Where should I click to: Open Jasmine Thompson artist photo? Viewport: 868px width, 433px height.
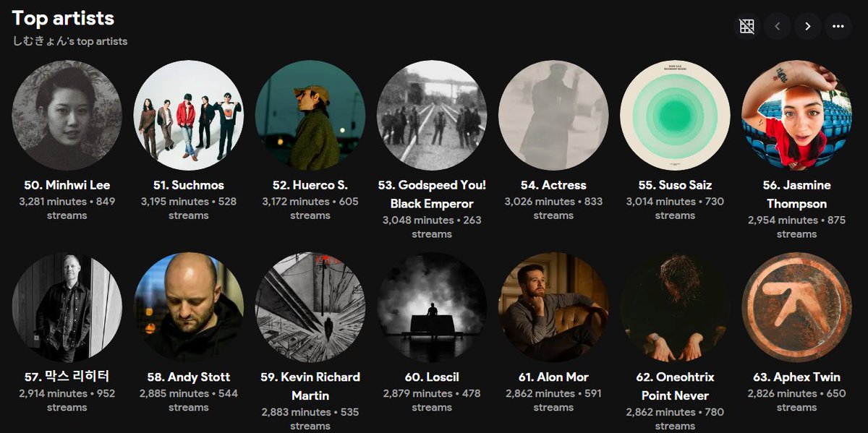coord(796,115)
